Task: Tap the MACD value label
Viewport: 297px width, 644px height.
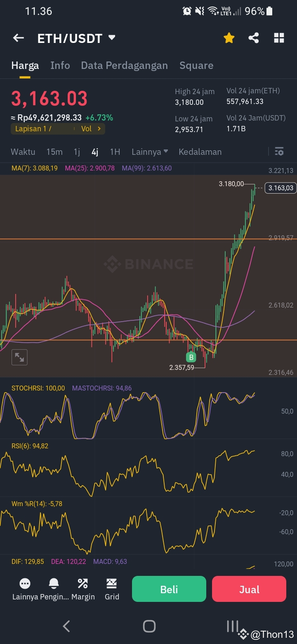Action: pos(110,561)
